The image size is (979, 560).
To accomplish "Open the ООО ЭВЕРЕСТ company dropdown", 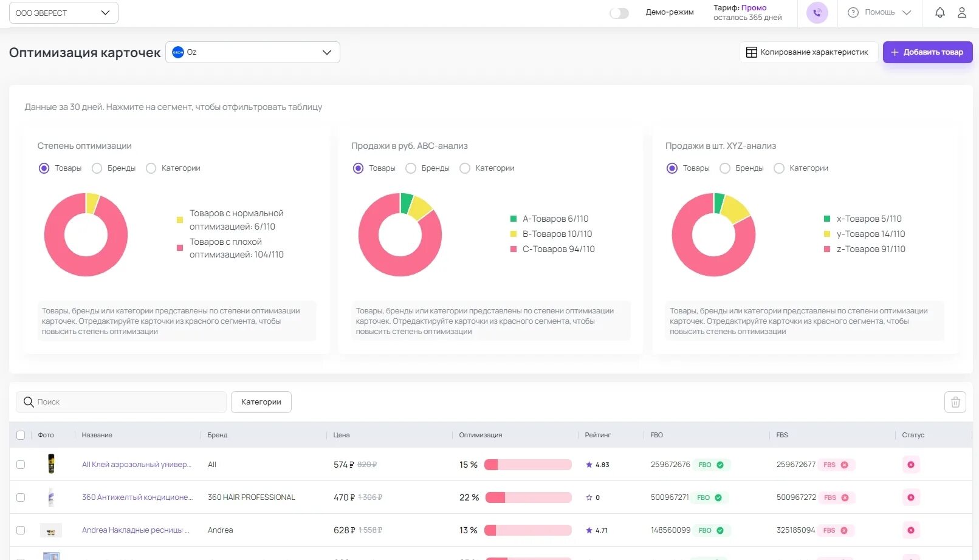I will pos(64,13).
